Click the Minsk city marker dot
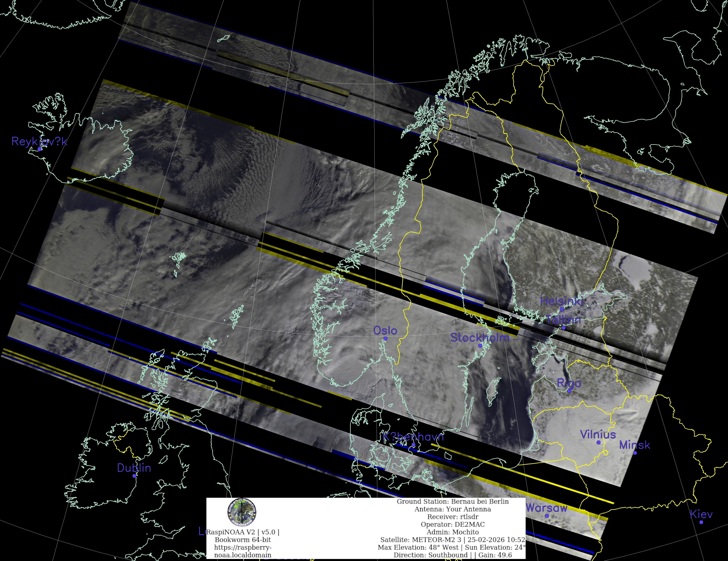This screenshot has height=561, width=728. point(635,453)
